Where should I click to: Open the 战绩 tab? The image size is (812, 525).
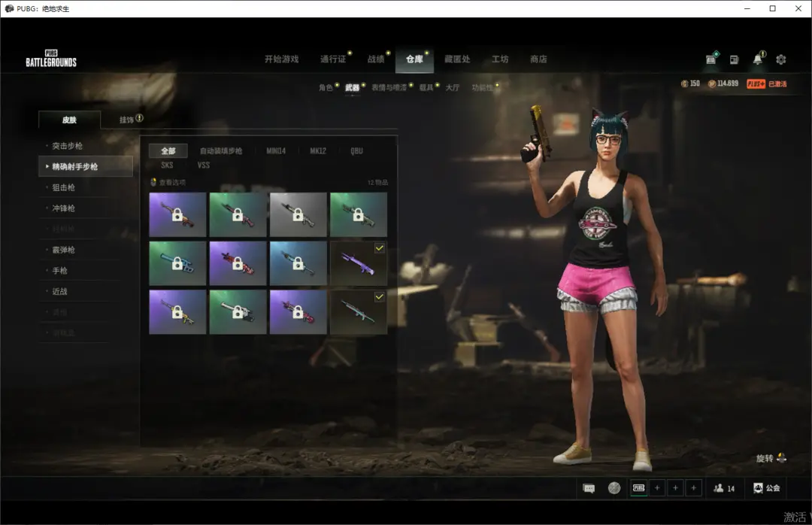tap(376, 59)
